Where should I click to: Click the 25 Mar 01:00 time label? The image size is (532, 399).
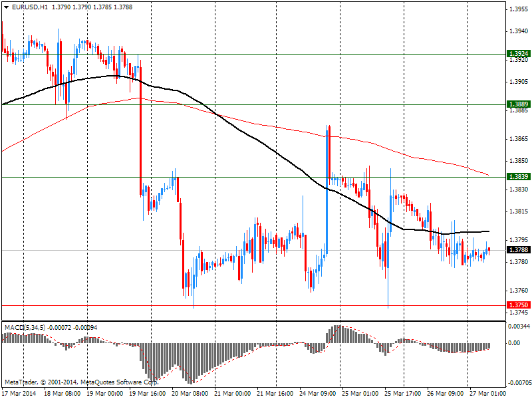tap(360, 394)
